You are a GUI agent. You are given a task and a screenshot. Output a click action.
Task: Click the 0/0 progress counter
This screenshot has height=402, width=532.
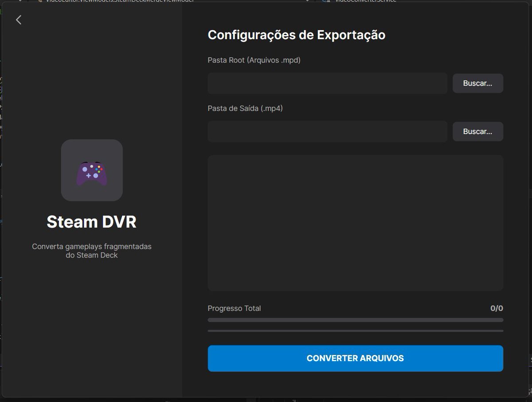point(497,308)
